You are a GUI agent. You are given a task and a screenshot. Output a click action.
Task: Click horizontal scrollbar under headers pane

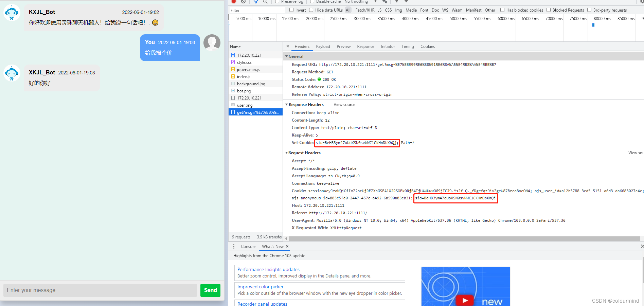tap(464, 238)
